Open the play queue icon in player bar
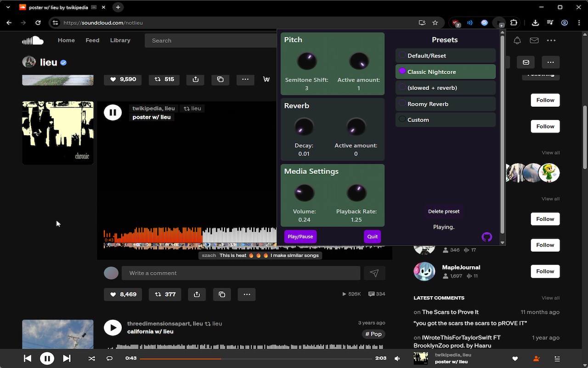This screenshot has height=368, width=588. [557, 359]
